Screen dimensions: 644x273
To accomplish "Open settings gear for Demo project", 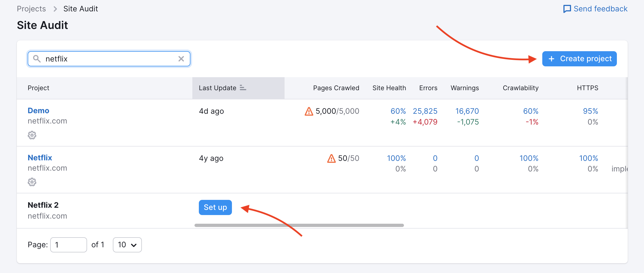I will [x=32, y=135].
